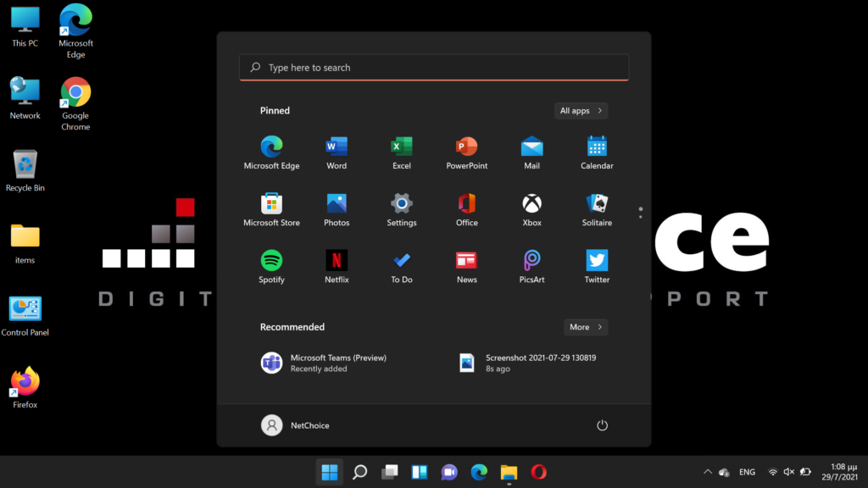Open the Solitaire game
Image resolution: width=868 pixels, height=488 pixels.
pos(597,209)
